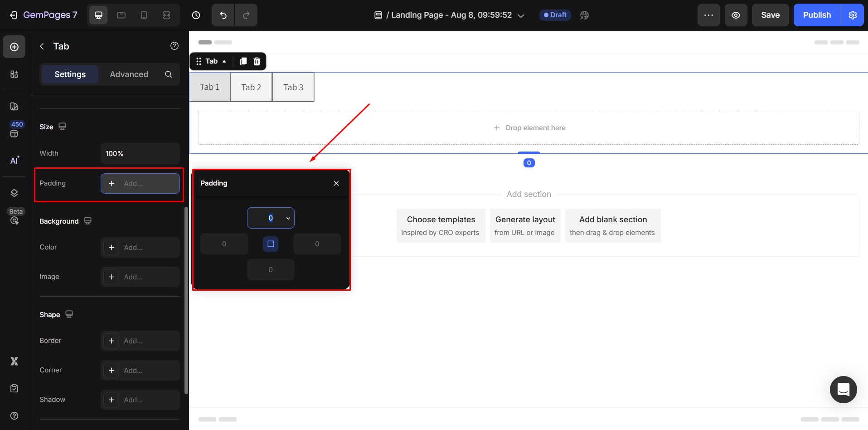This screenshot has height=430, width=868.
Task: Expand the Landing Page title dropdown
Action: tap(520, 15)
